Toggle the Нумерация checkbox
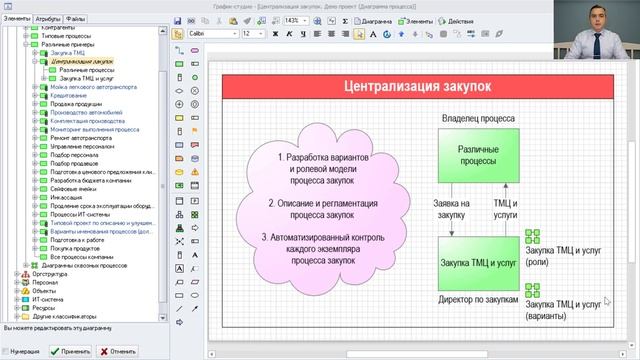This screenshot has height=360, width=640. point(6,351)
